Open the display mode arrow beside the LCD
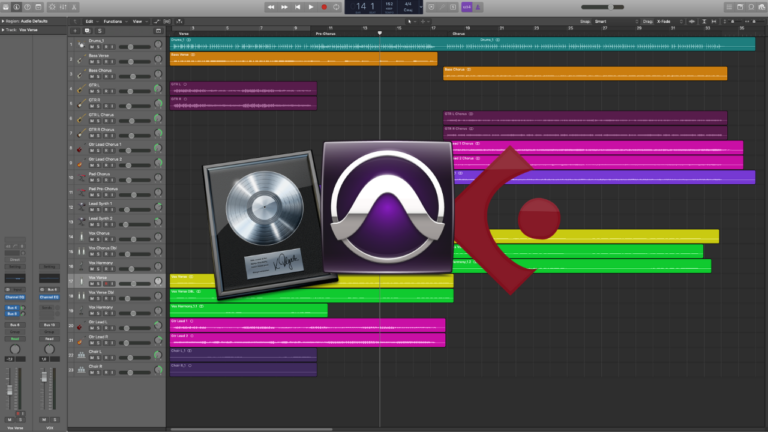The height and width of the screenshot is (432, 768). point(421,7)
